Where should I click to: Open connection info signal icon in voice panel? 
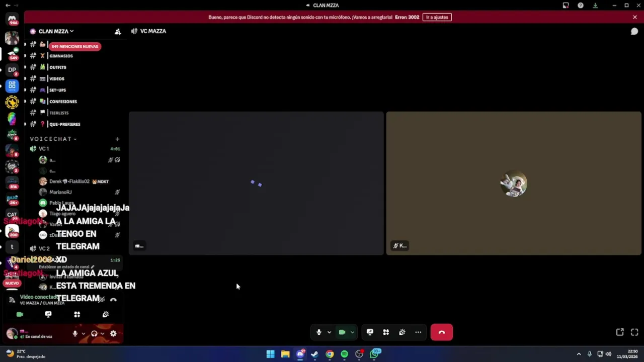pos(12,300)
